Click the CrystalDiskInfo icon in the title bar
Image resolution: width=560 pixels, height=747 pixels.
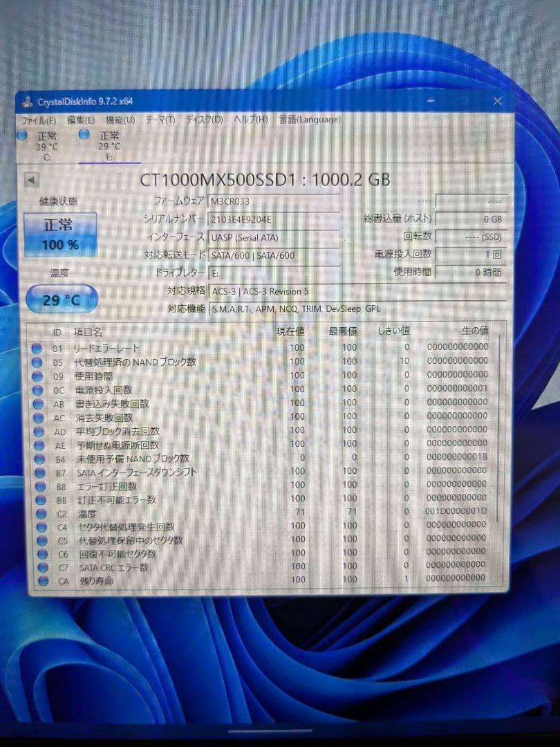pyautogui.click(x=29, y=100)
